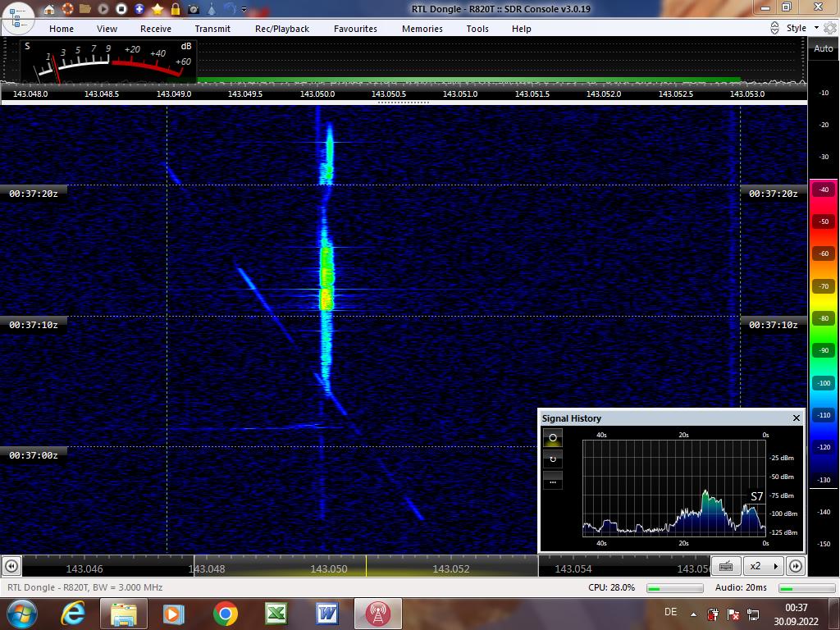Open the Rec/Playback ribbon tab

click(282, 29)
